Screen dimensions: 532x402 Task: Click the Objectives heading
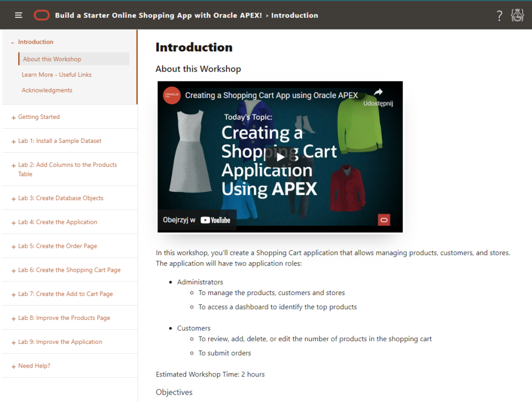174,392
